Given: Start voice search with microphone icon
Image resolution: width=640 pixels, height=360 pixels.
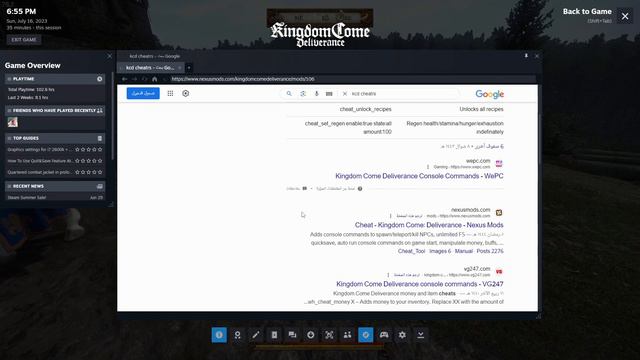Looking at the screenshot, I should 316,94.
